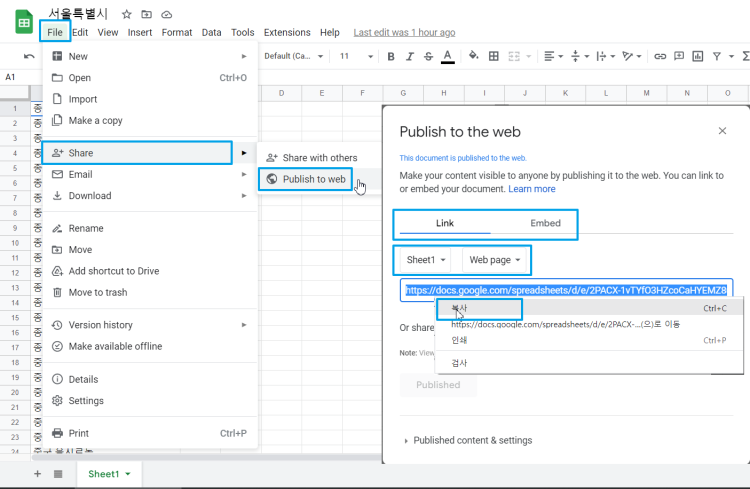Expand the New submenu
Viewport: 750px width, 489px height.
[x=150, y=56]
